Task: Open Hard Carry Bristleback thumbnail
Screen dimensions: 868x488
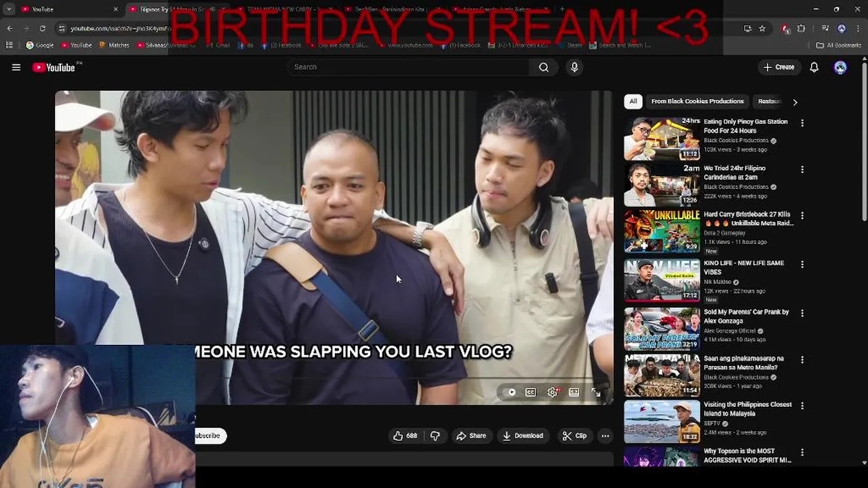Action: click(662, 232)
